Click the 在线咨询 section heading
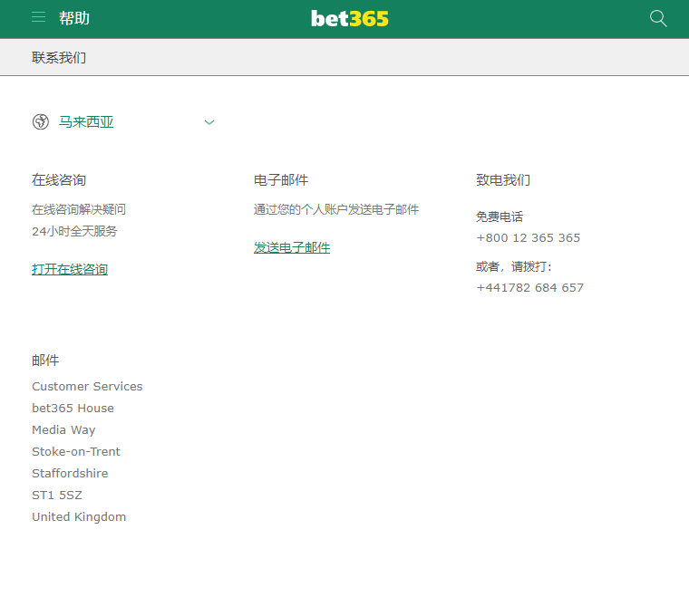689x616 pixels. [59, 180]
